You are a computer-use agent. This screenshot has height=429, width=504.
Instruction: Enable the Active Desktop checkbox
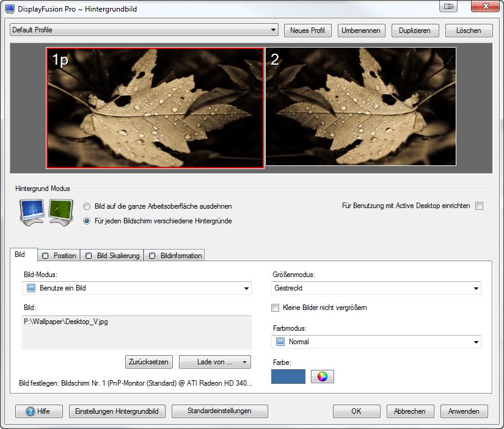pos(479,206)
